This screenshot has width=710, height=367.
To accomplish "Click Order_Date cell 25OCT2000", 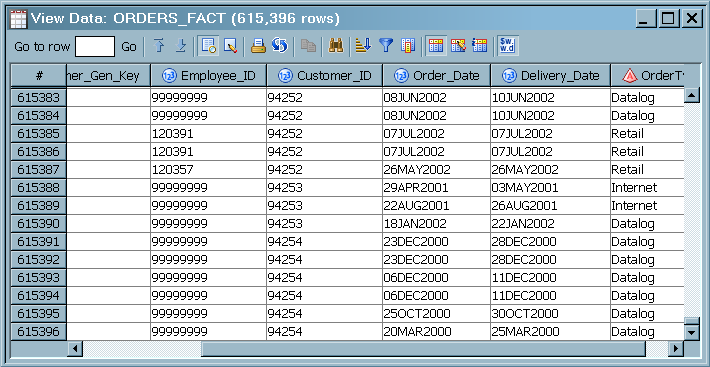I will [437, 314].
